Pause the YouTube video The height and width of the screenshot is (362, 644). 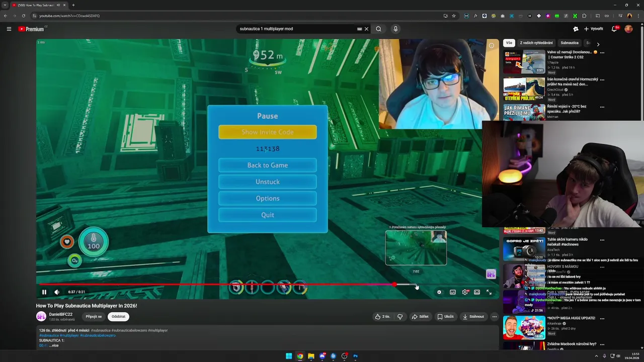[x=44, y=292]
